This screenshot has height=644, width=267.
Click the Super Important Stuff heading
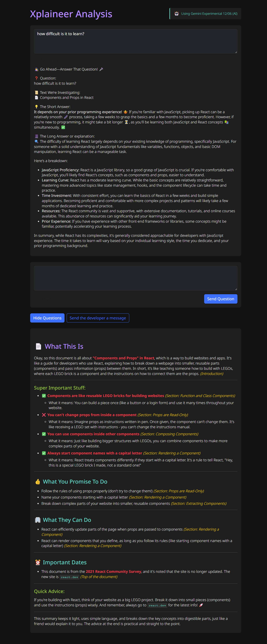click(x=60, y=388)
